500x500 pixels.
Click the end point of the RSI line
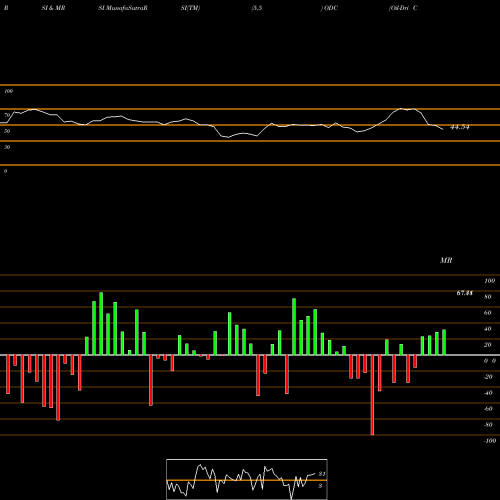(443, 129)
